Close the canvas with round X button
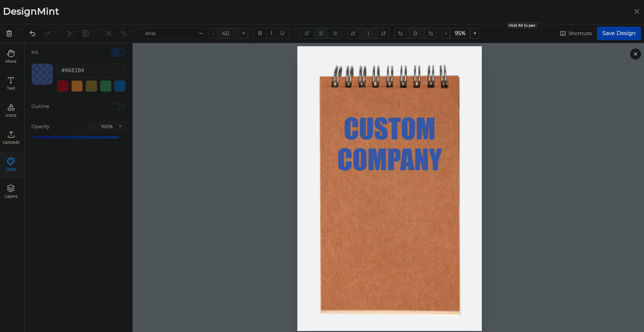The height and width of the screenshot is (332, 644). click(x=636, y=54)
